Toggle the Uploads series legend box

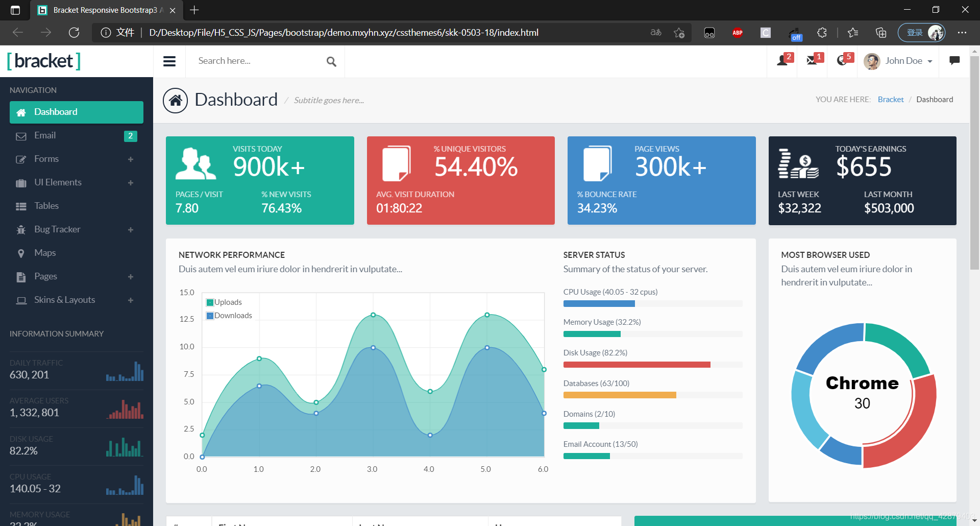[x=210, y=302]
